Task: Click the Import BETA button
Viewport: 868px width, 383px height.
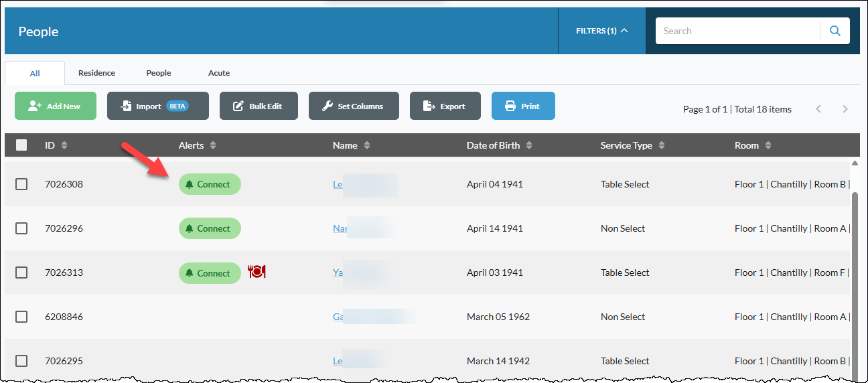Action: coord(158,106)
